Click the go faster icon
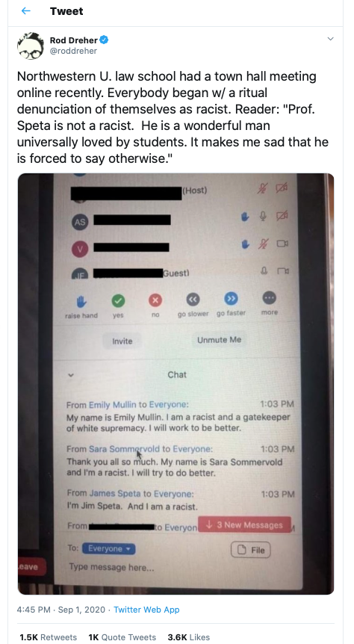Screen dimensions: 354x644 click(232, 299)
